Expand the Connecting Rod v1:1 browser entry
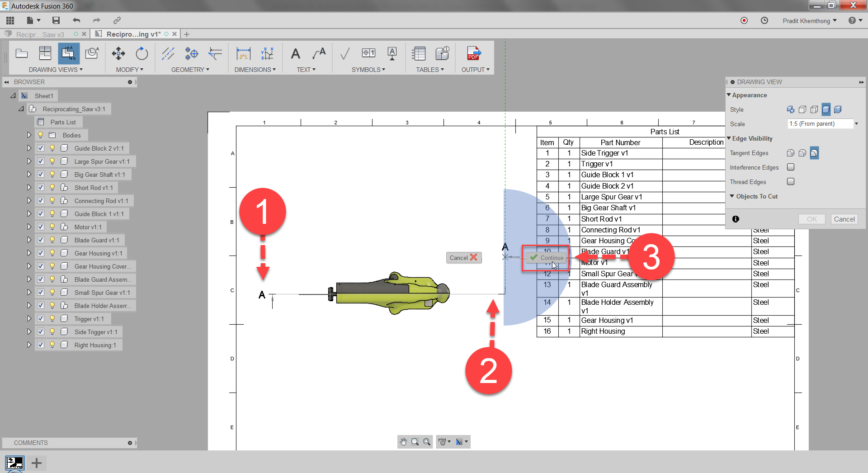Screen dimensions: 868x473 point(28,200)
